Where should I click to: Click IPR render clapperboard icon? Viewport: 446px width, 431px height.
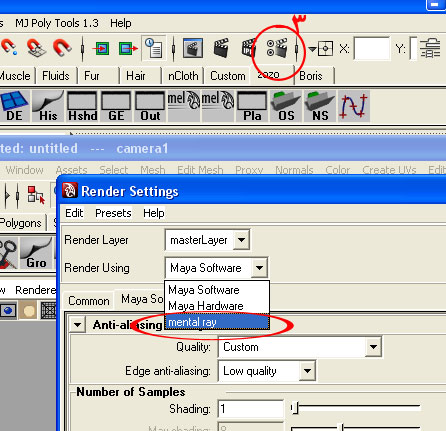click(x=248, y=48)
